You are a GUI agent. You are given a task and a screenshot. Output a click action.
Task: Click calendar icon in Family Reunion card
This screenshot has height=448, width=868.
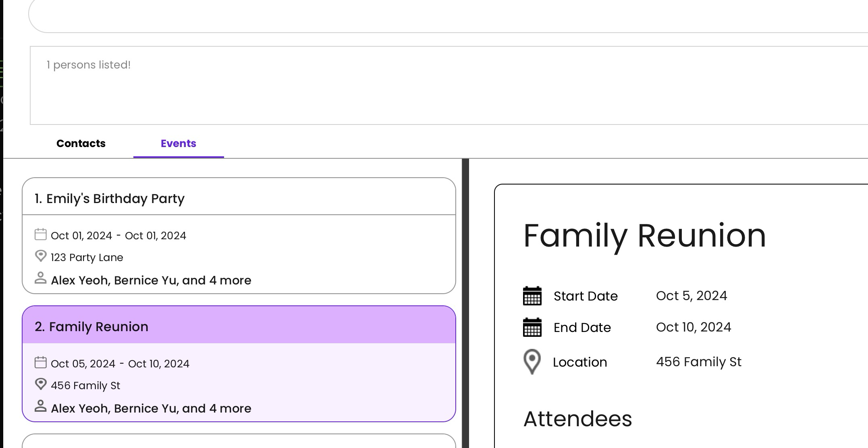click(x=40, y=363)
